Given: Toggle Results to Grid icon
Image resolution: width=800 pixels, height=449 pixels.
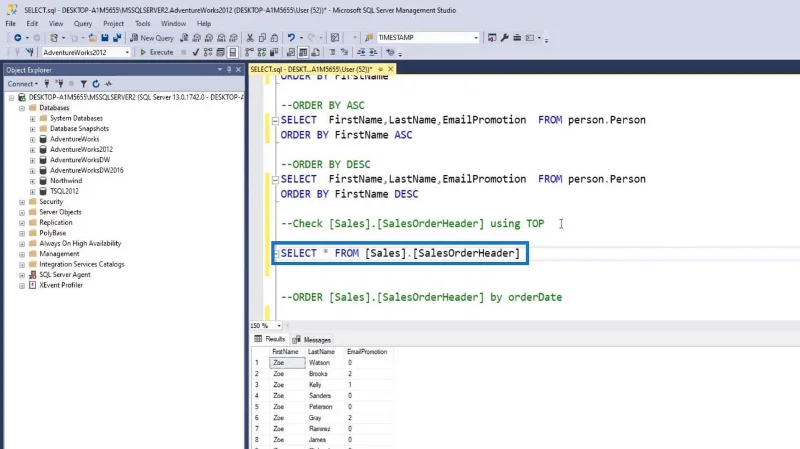Looking at the screenshot, I should [303, 52].
